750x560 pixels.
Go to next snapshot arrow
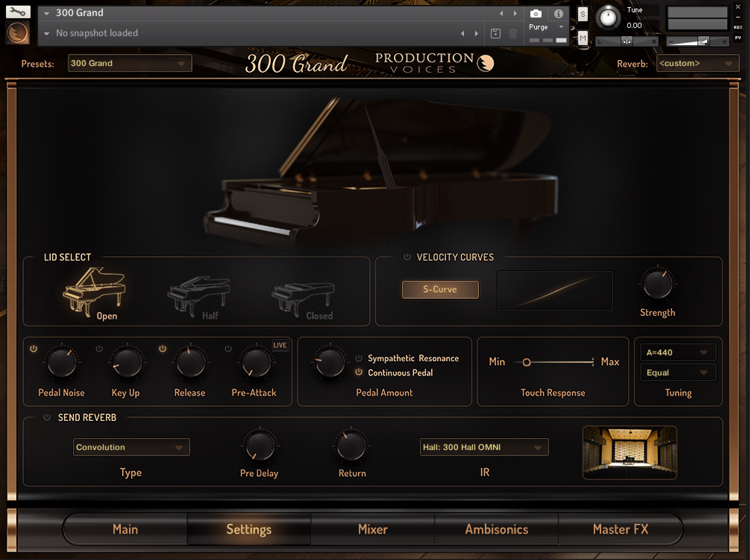(476, 34)
